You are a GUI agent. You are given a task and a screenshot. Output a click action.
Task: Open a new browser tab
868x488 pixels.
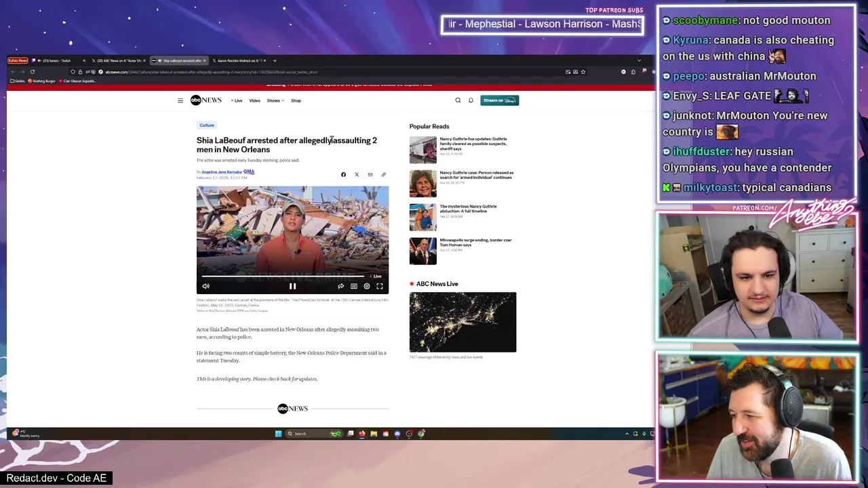[275, 60]
